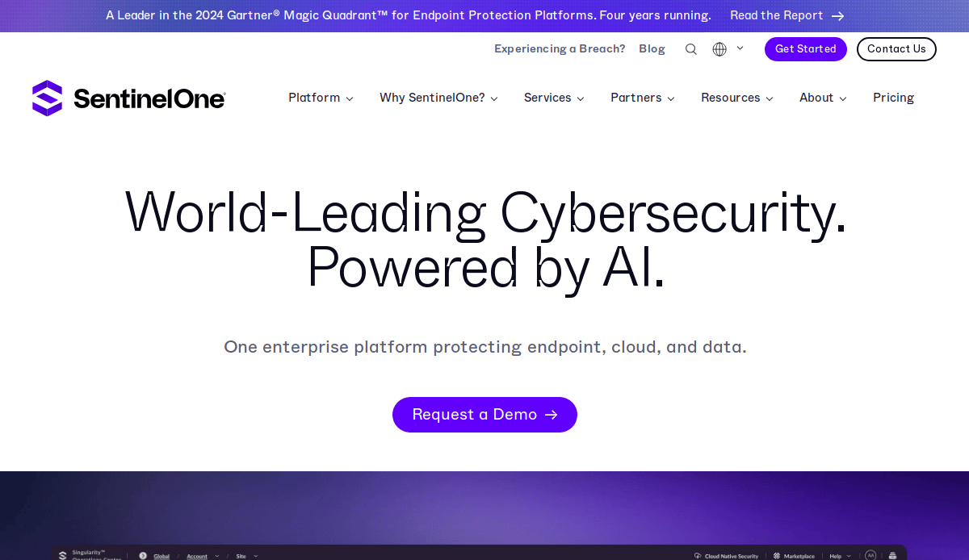Screen dimensions: 969x560
Task: Expand the About menu
Action: [x=823, y=98]
